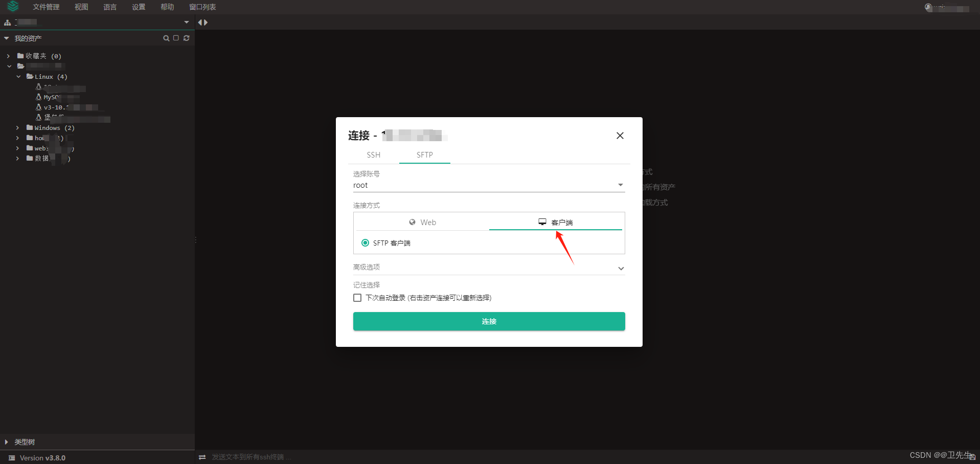This screenshot has width=980, height=464.
Task: Open the 设置 menu
Action: click(138, 7)
